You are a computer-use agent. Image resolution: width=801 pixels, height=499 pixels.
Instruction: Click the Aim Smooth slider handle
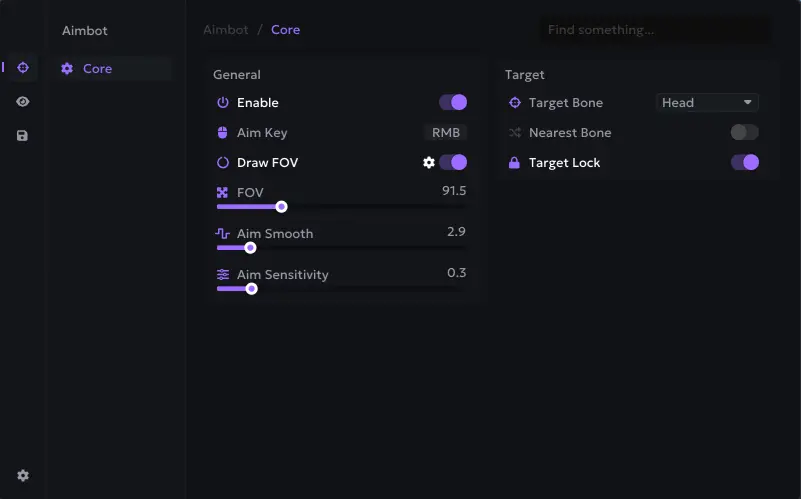click(x=251, y=248)
